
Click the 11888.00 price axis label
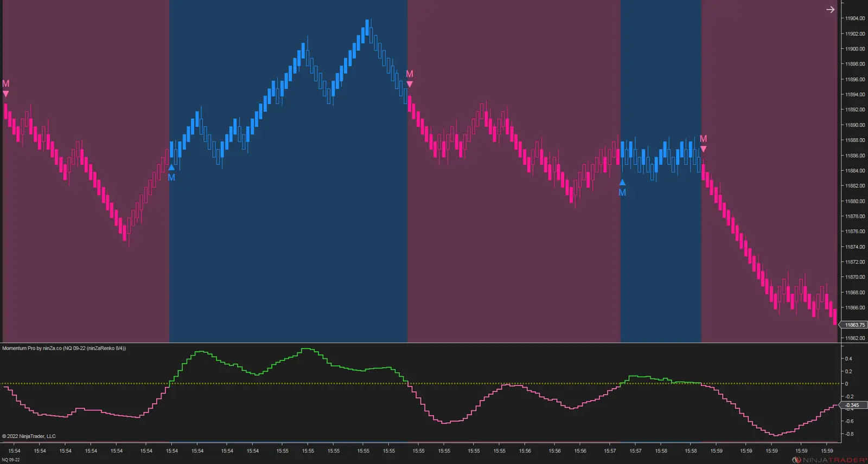click(855, 140)
